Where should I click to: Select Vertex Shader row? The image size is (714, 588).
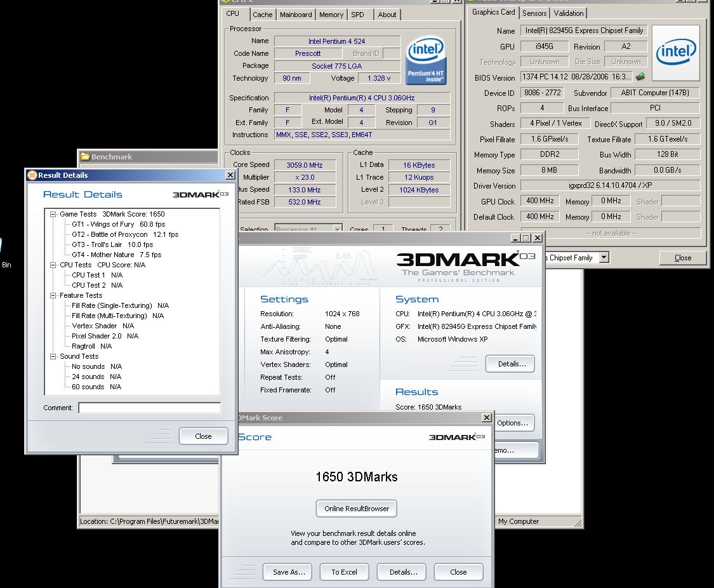tap(102, 326)
